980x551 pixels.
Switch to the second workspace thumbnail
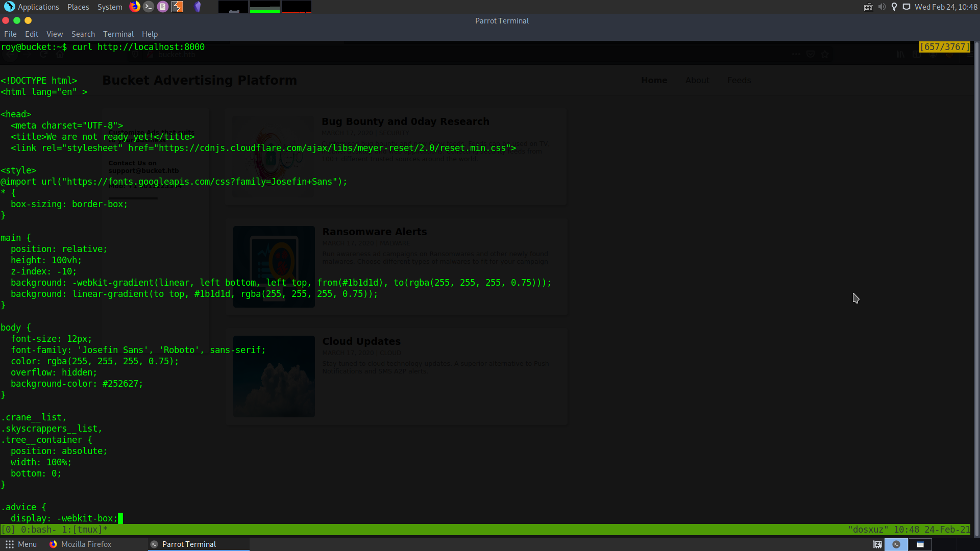pyautogui.click(x=920, y=544)
